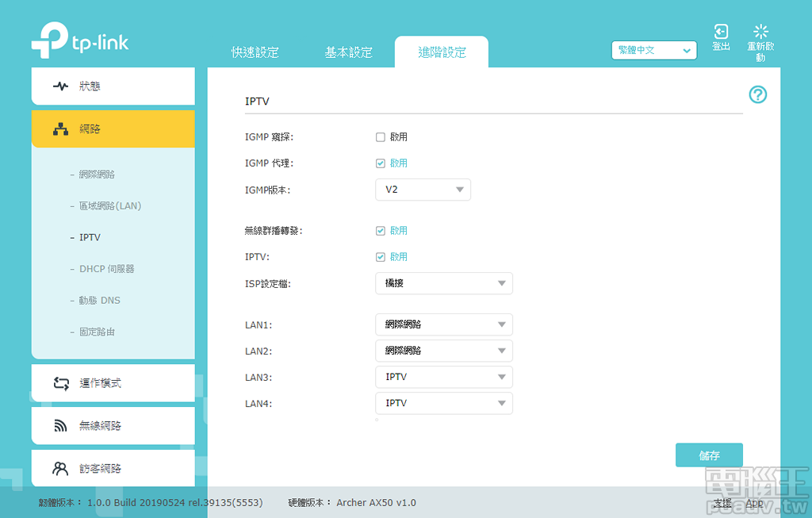
Task: Open help via the question mark icon
Action: coord(758,94)
